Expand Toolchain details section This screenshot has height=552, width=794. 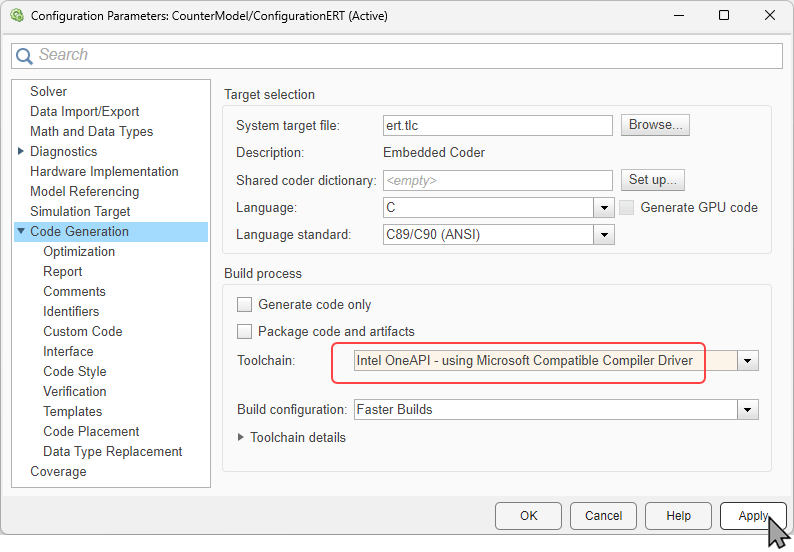click(x=241, y=437)
